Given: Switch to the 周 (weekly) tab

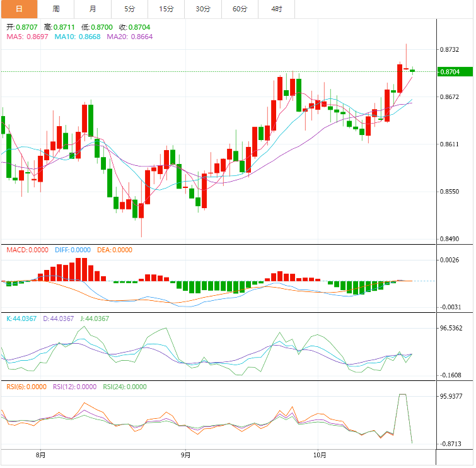Looking at the screenshot, I should (x=56, y=9).
